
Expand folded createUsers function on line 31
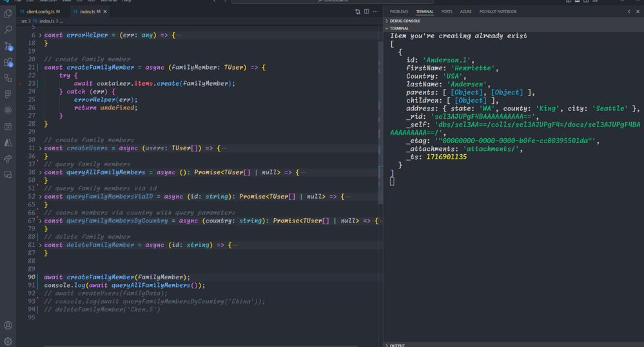[x=40, y=148]
